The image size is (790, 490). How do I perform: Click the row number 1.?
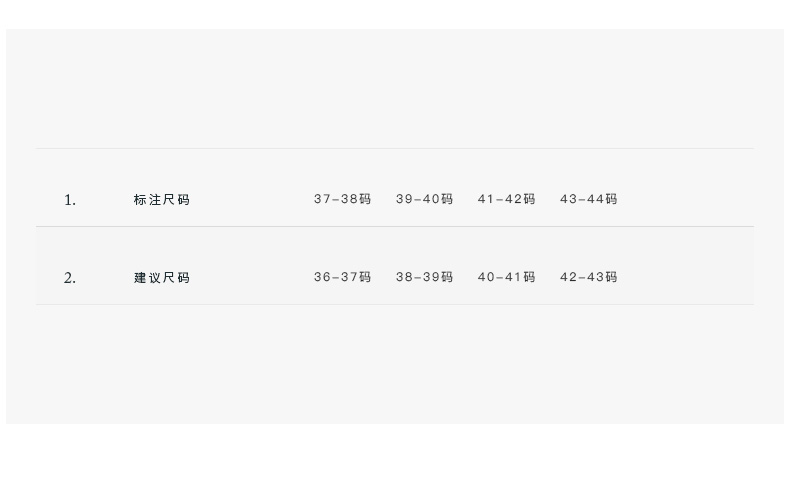(69, 200)
